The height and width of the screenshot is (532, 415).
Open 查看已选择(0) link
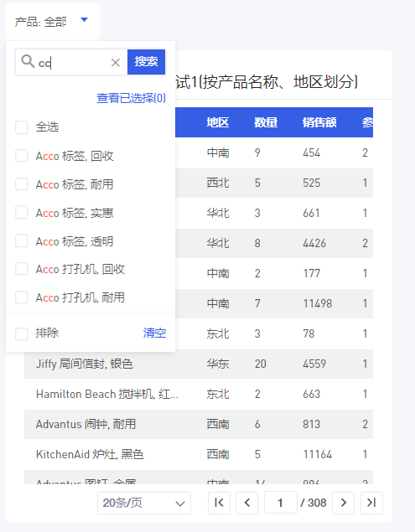tap(131, 98)
